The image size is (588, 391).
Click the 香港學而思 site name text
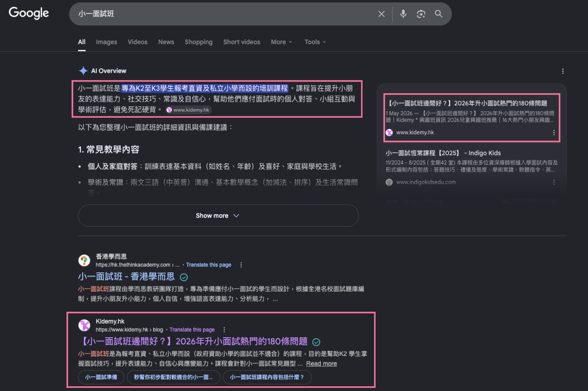(x=111, y=256)
